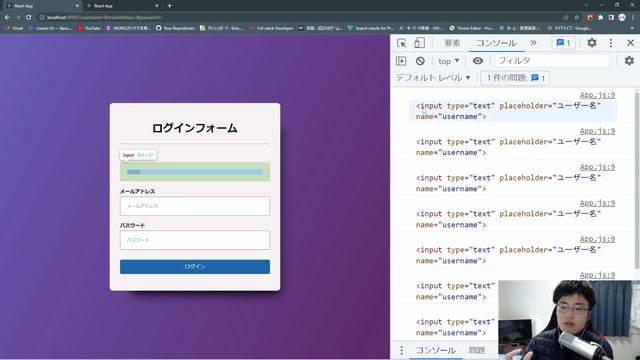Close the DevTools panel
The width and height of the screenshot is (640, 360).
(x=630, y=43)
